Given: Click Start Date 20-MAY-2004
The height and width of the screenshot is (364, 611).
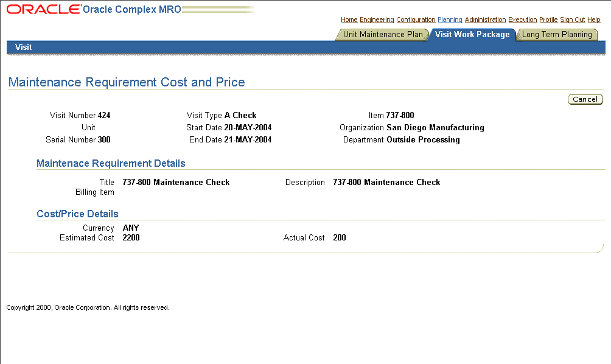Looking at the screenshot, I should click(248, 127).
